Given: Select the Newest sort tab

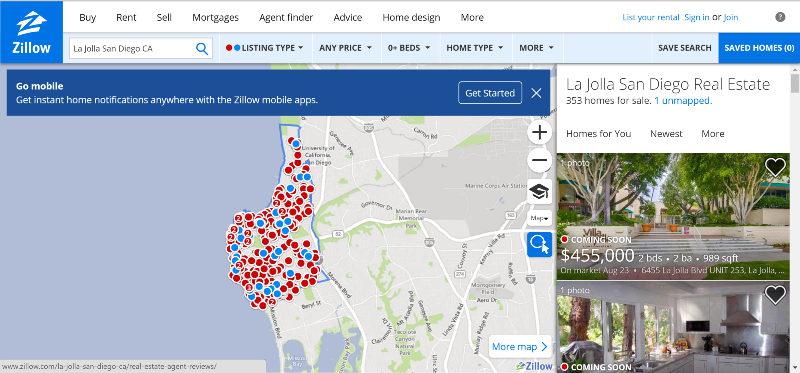Looking at the screenshot, I should [666, 134].
